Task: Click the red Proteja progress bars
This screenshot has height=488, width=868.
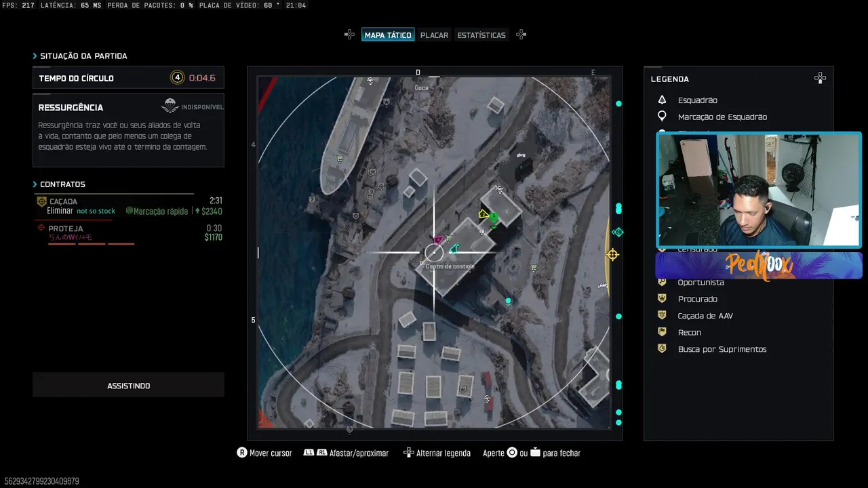Action: click(x=91, y=244)
